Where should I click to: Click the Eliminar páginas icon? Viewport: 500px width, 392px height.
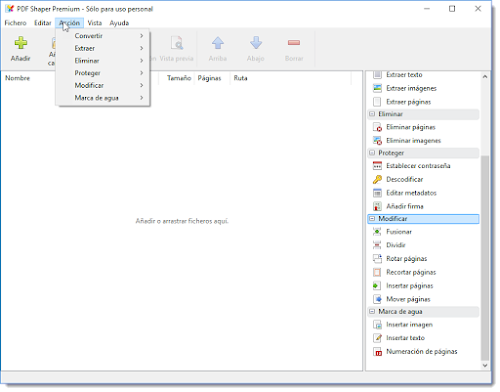point(377,127)
